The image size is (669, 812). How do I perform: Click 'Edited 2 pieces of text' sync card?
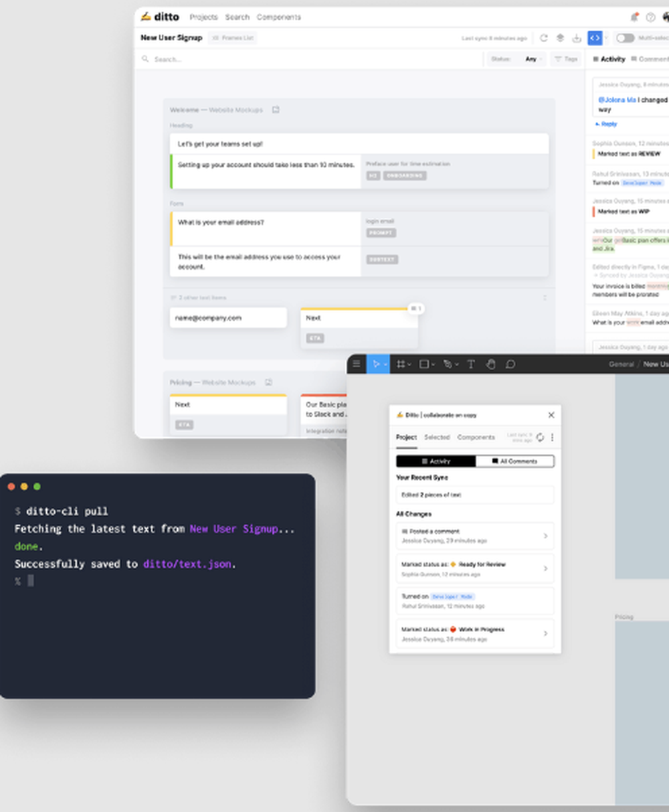pyautogui.click(x=475, y=495)
